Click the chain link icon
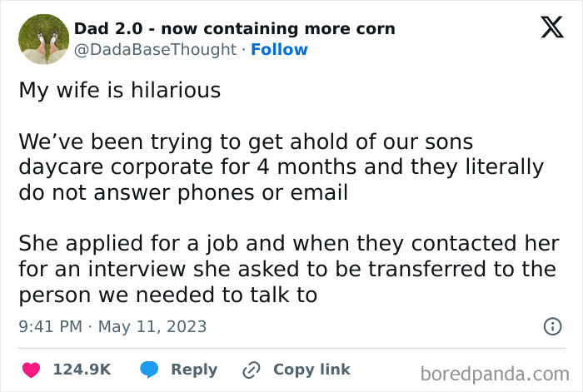This screenshot has width=583, height=392. (251, 370)
